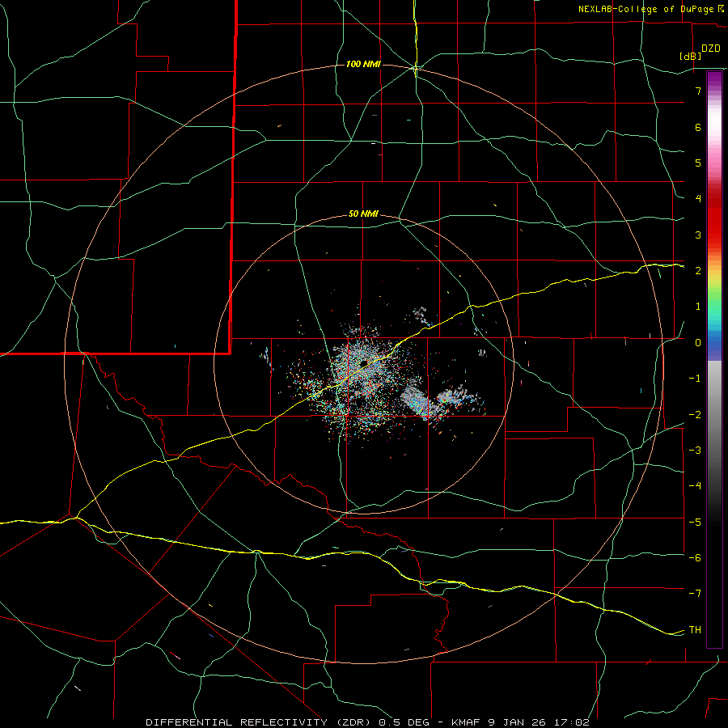This screenshot has height=728, width=728.
Task: Click the [dB] units label
Action: 691,56
